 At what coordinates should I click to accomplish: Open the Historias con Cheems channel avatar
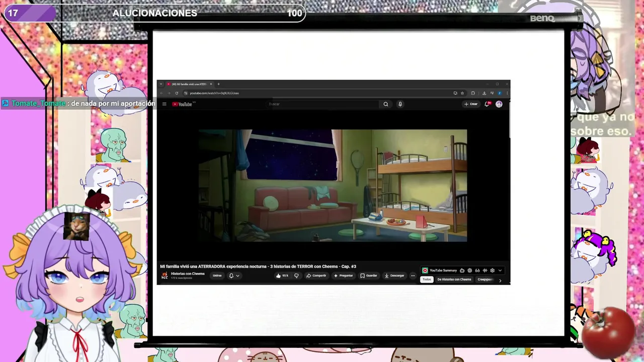165,276
